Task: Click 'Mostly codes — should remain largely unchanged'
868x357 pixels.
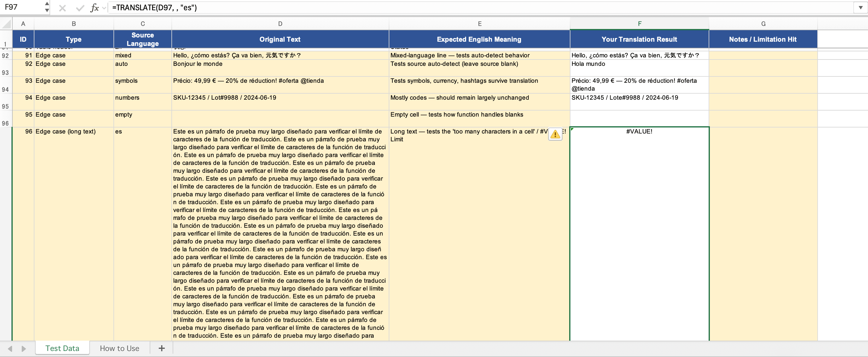Action: 479,102
